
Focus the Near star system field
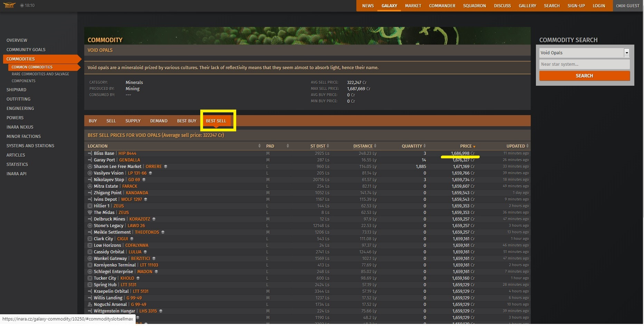tap(585, 64)
